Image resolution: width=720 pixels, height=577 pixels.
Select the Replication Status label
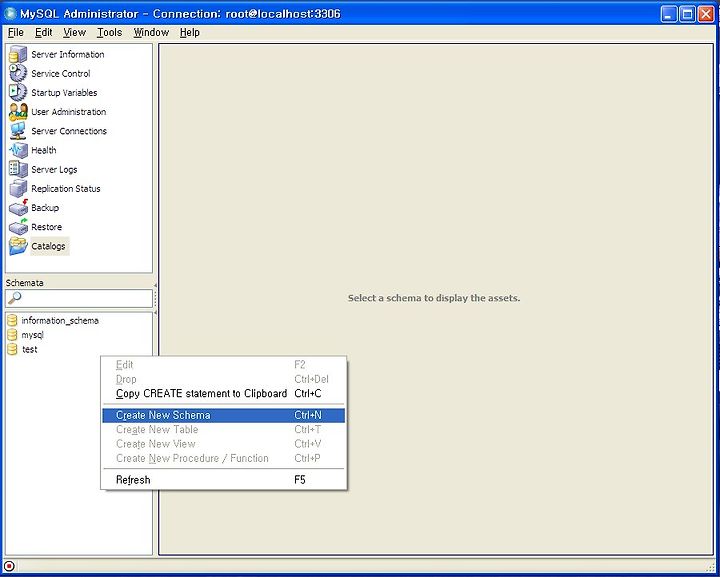tap(66, 189)
